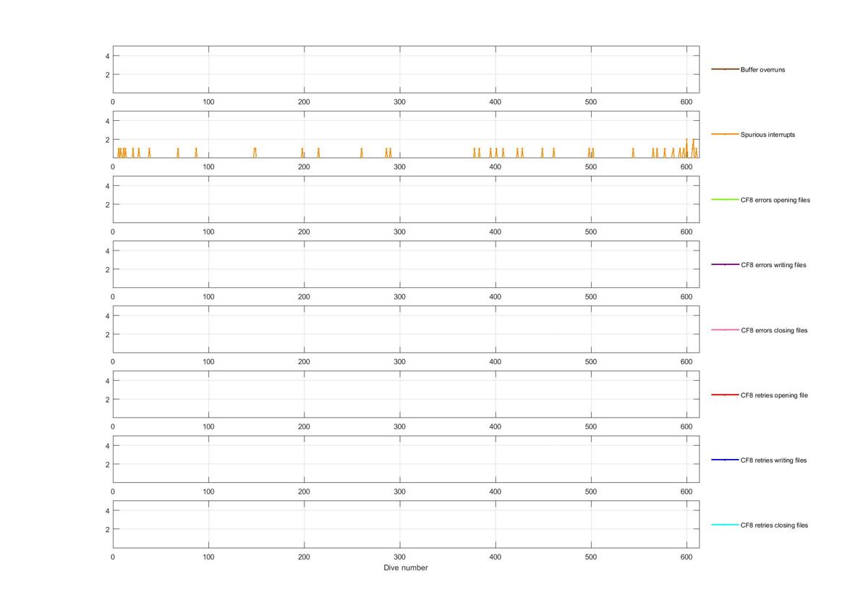Click the Buffer overruns legend label
This screenshot has width=868, height=616.
pos(762,69)
